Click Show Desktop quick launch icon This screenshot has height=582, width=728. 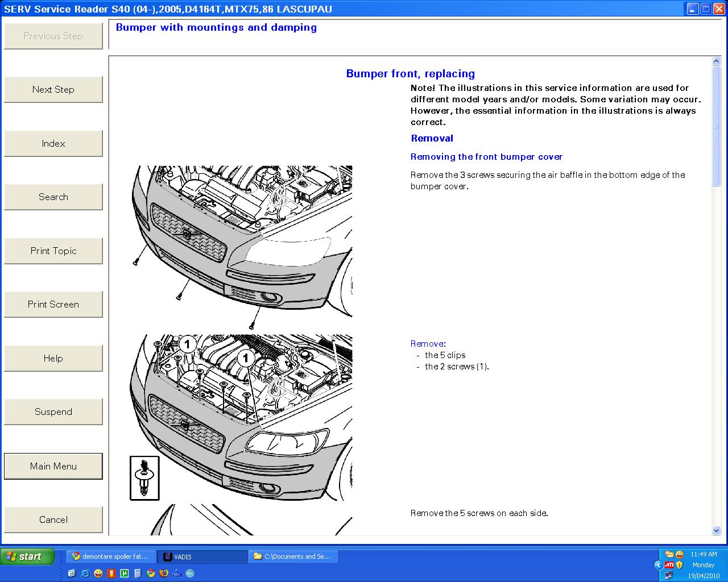click(x=72, y=573)
